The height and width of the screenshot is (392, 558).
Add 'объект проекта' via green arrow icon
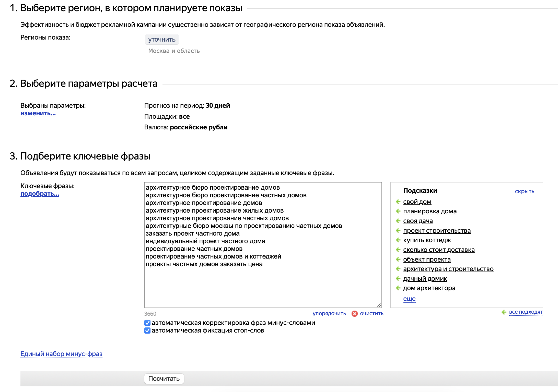point(398,259)
